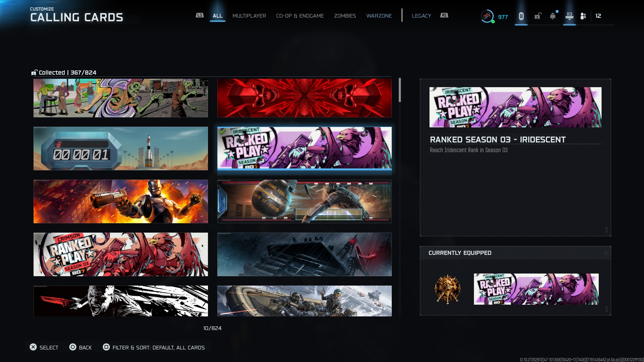The image size is (644, 362).
Task: Click the gold emblem under Currently Equipped
Action: coord(447,289)
